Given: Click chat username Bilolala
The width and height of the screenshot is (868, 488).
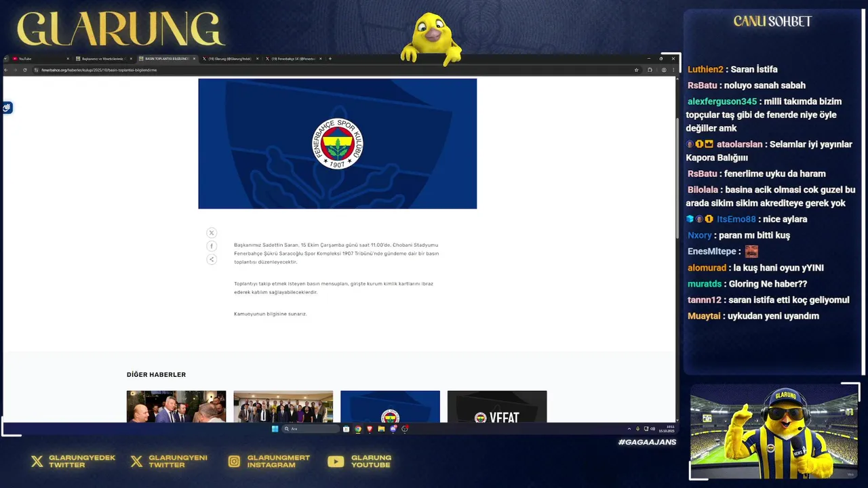Looking at the screenshot, I should 703,190.
